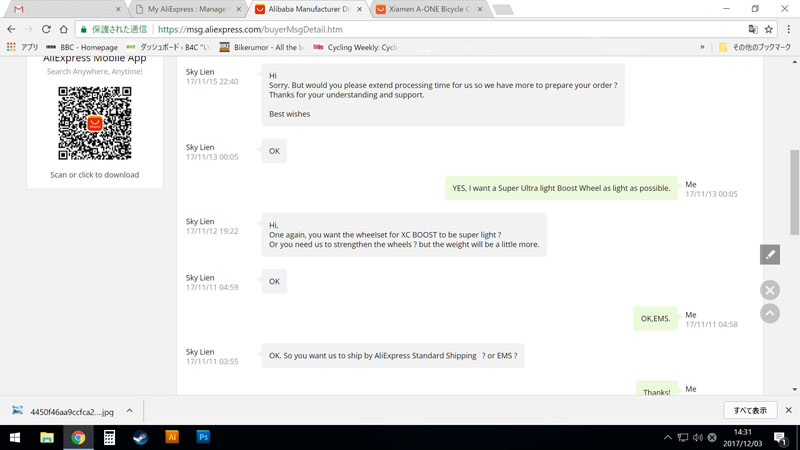Image resolution: width=800 pixels, height=450 pixels.
Task: Bookmark this page with the star
Action: point(768,29)
